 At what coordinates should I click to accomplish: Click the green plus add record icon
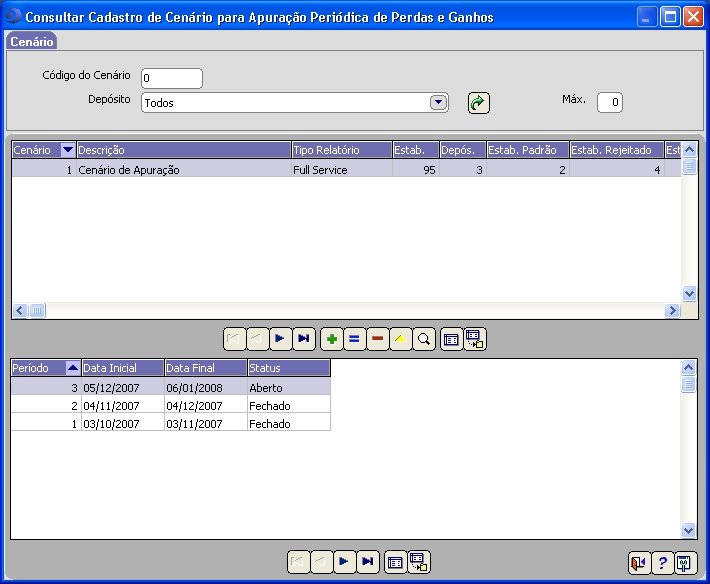[331, 340]
